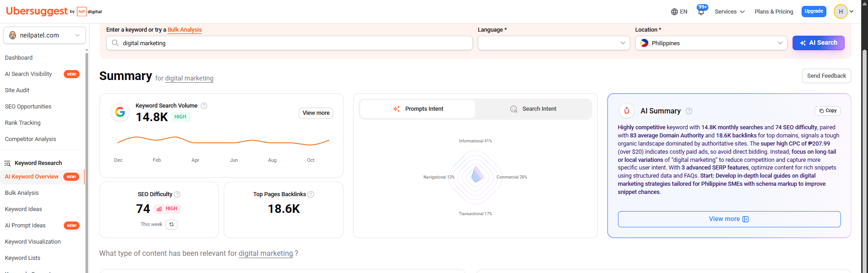The image size is (868, 273).
Task: Click the 14.8K search volume value
Action: [x=151, y=118]
